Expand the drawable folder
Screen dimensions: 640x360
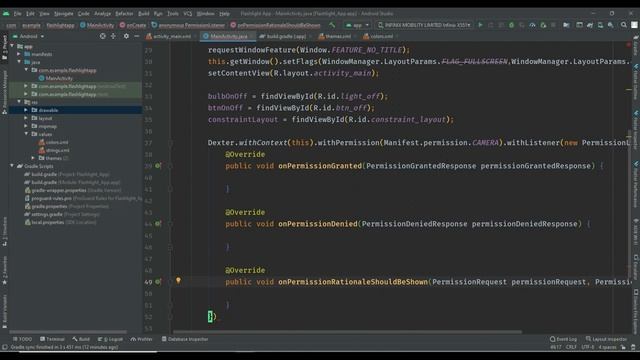[x=26, y=110]
